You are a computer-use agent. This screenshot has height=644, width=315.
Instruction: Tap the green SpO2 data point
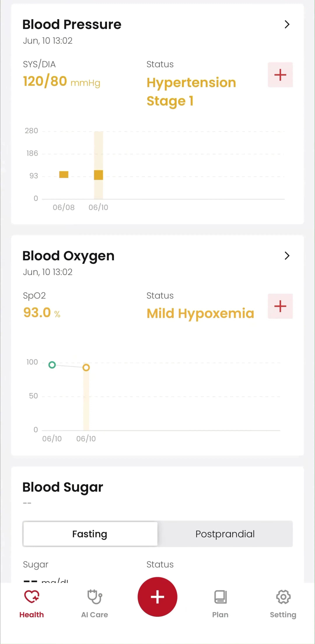pos(52,365)
